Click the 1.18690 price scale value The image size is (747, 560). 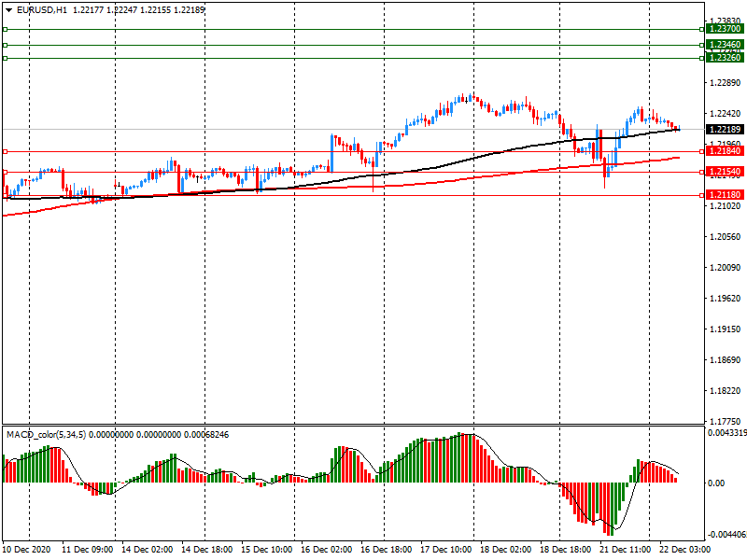click(726, 360)
